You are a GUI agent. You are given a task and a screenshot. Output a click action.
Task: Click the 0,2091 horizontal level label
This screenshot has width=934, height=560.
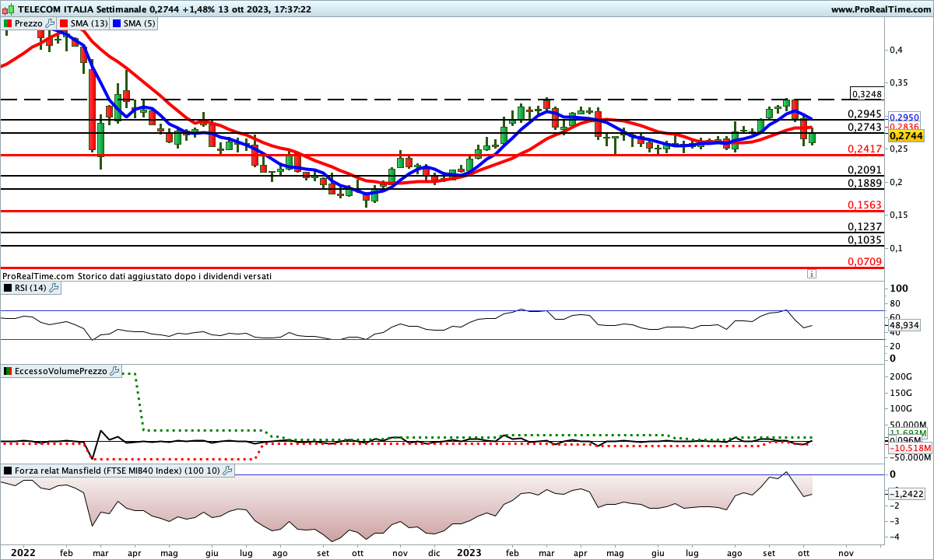point(864,170)
